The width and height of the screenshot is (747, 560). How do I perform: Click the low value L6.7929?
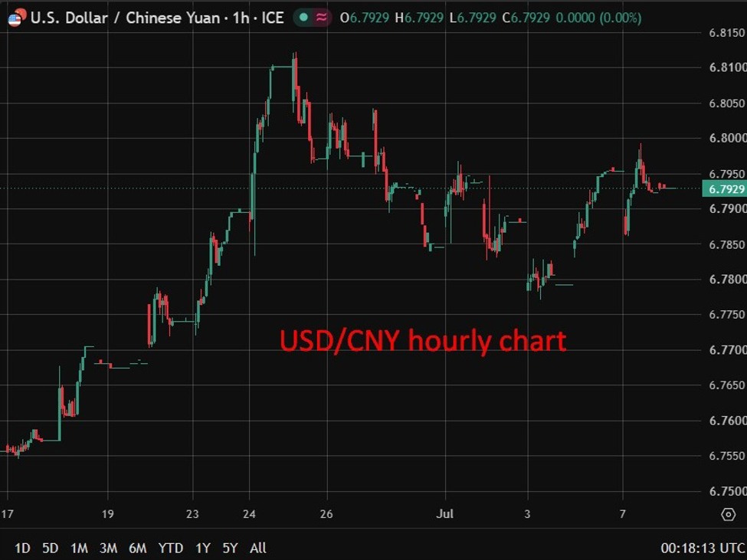[473, 18]
